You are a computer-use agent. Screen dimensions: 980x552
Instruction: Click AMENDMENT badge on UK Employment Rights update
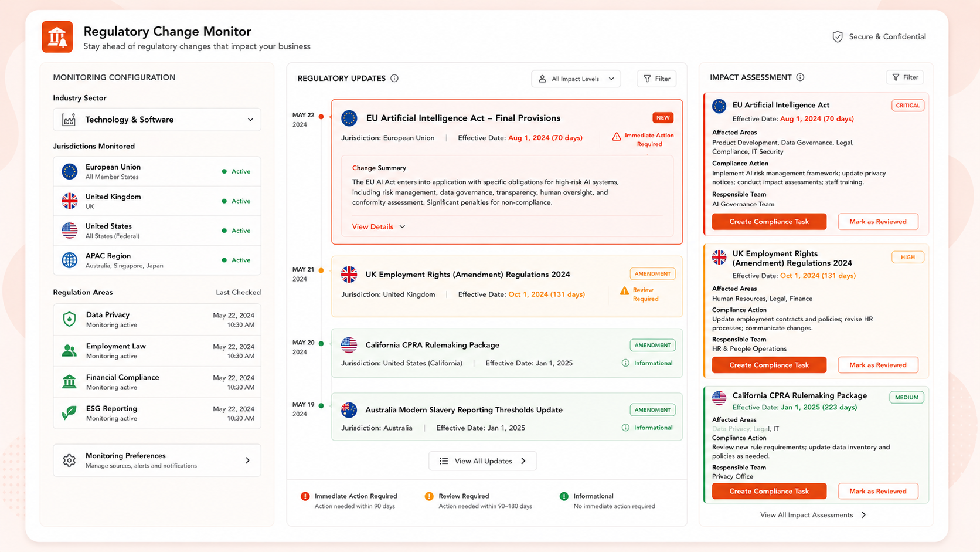652,274
